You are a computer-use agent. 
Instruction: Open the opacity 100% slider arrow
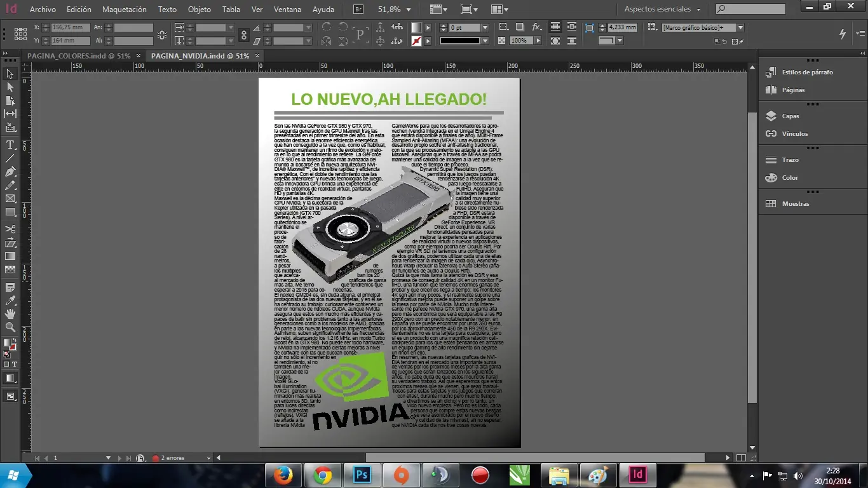(538, 41)
